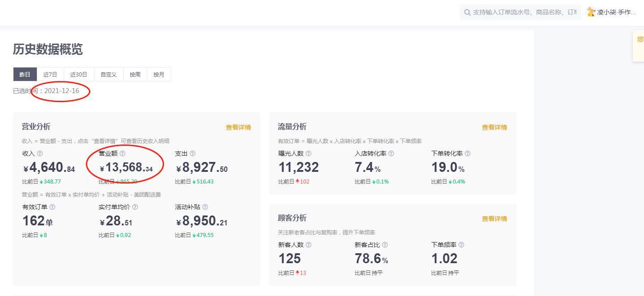Click the 历史数据概览 page title
Viewport: 644px width, 296px height.
[48, 49]
